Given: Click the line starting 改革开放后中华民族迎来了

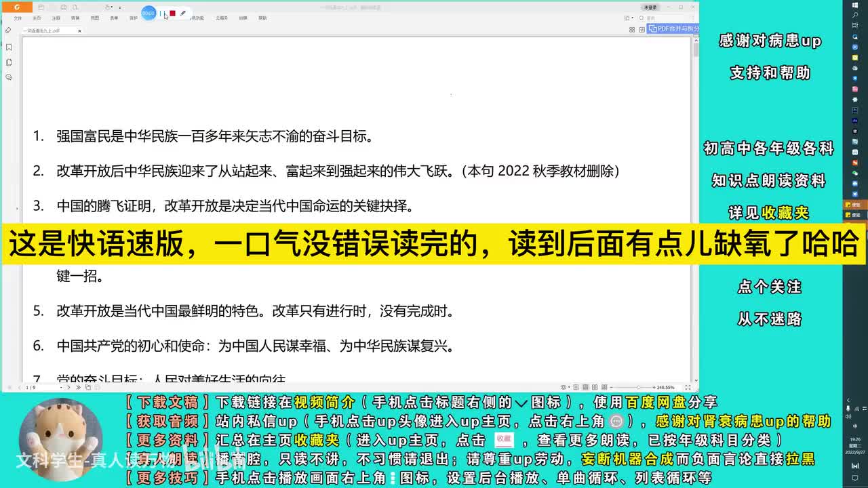Looking at the screenshot, I should tap(338, 171).
